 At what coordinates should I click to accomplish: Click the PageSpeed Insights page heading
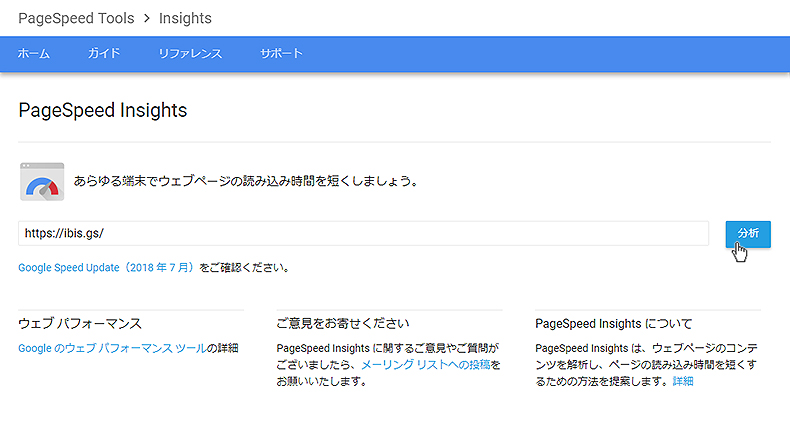tap(103, 110)
